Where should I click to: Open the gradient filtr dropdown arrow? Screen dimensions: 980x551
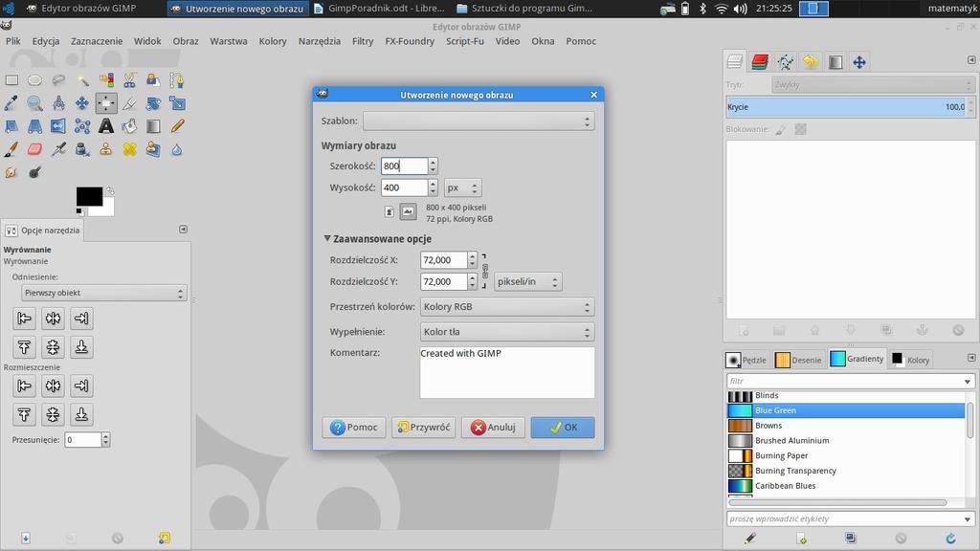tap(967, 381)
